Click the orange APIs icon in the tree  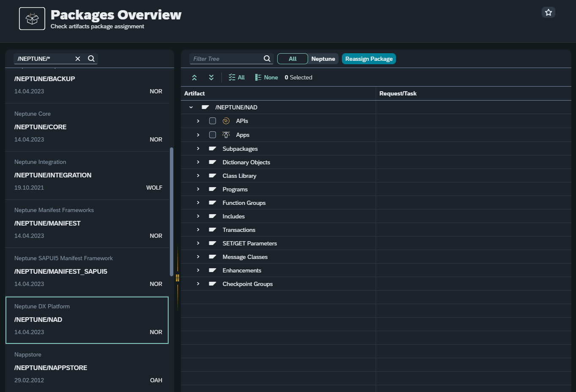225,121
